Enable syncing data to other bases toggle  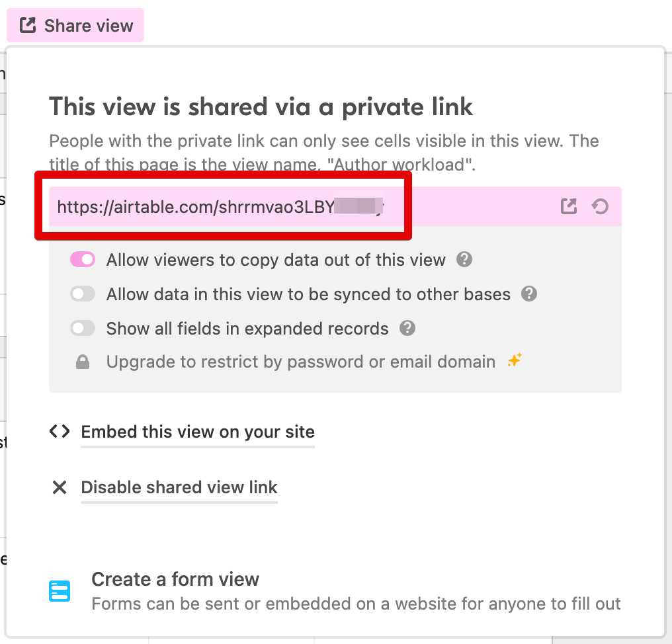(83, 294)
